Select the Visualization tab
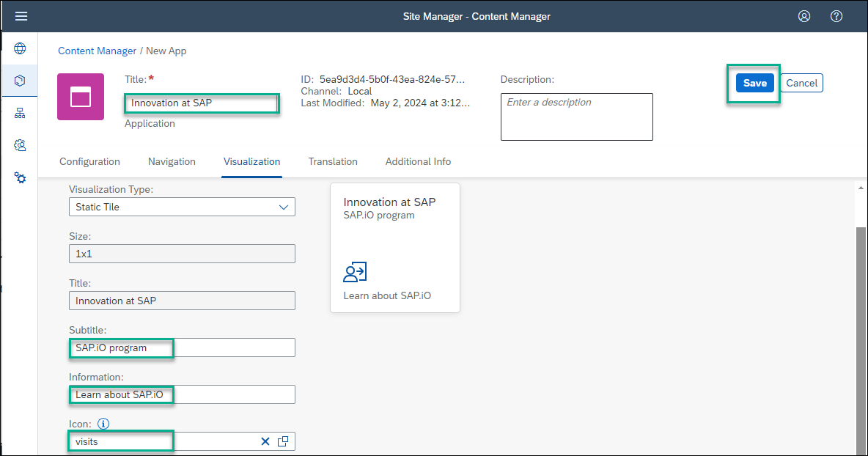 [x=252, y=161]
